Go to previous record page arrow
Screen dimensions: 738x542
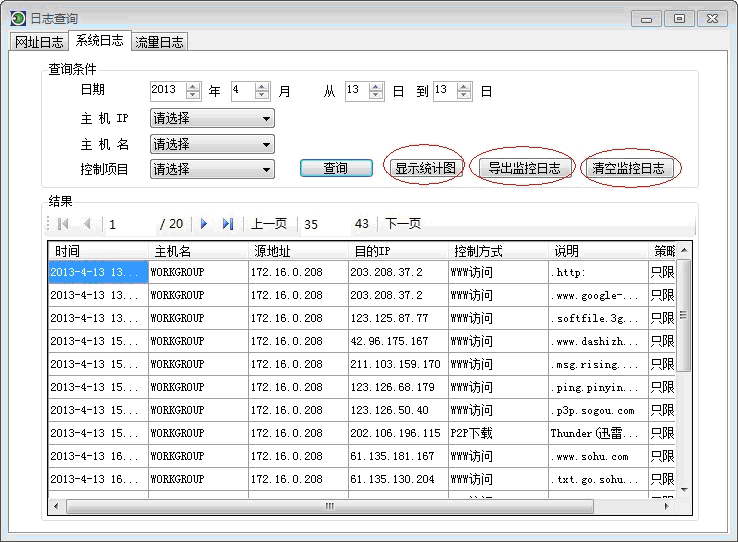click(87, 224)
